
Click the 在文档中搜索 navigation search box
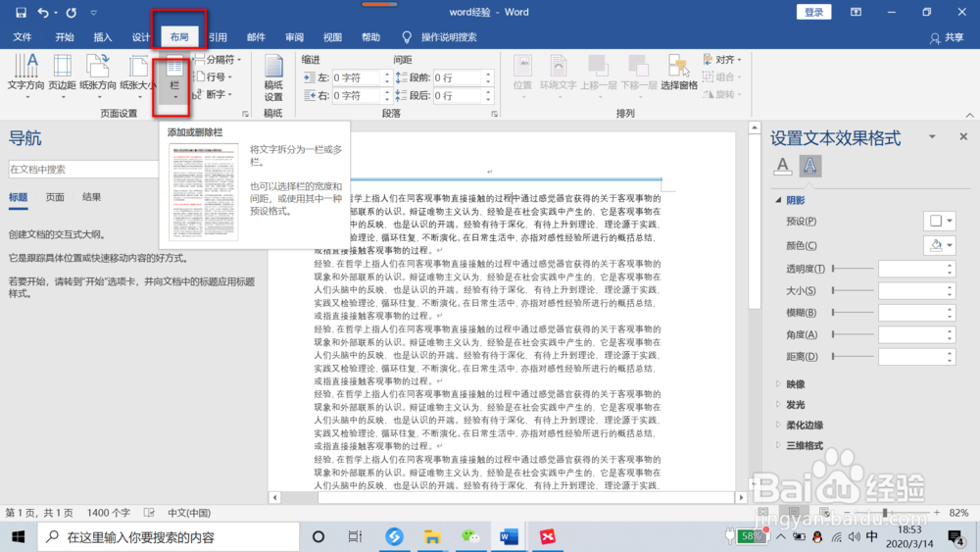tap(83, 170)
